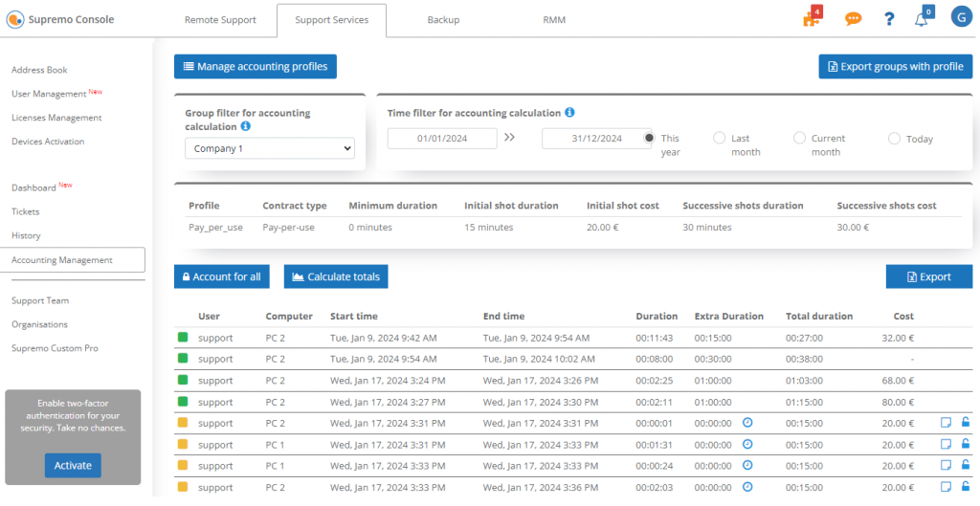
Task: Click Export groups with profile button
Action: point(895,67)
